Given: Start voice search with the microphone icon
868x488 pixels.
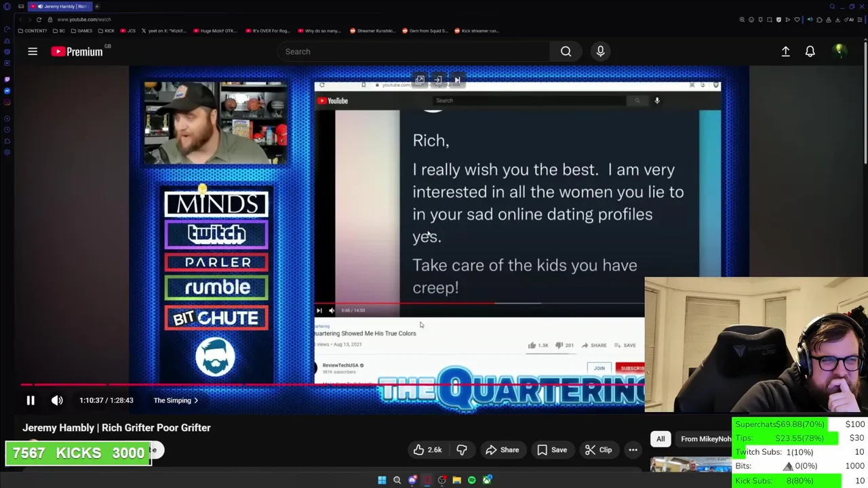Looking at the screenshot, I should tap(600, 52).
